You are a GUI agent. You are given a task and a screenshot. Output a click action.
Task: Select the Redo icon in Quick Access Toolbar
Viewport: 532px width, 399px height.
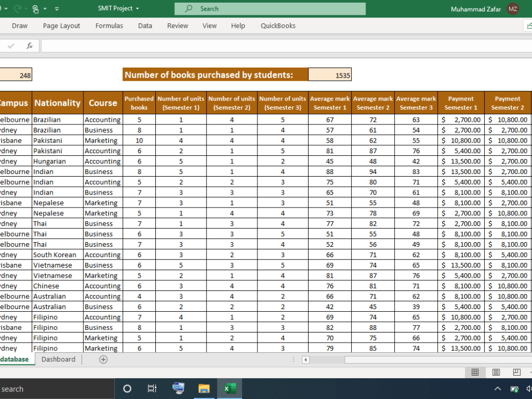(18, 7)
